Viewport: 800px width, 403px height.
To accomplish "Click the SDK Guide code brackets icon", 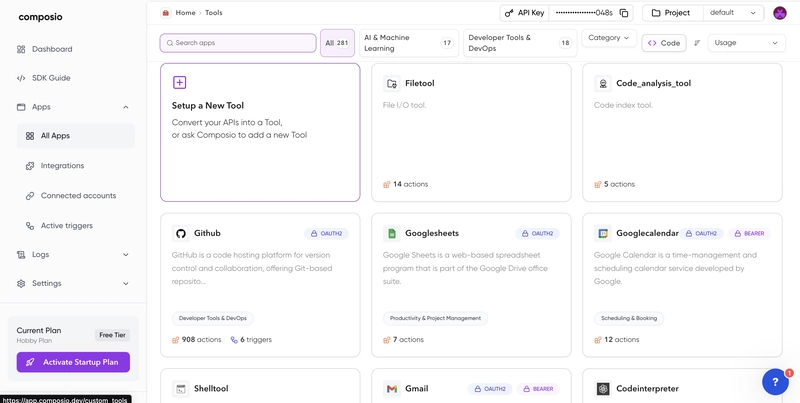I will (x=21, y=78).
